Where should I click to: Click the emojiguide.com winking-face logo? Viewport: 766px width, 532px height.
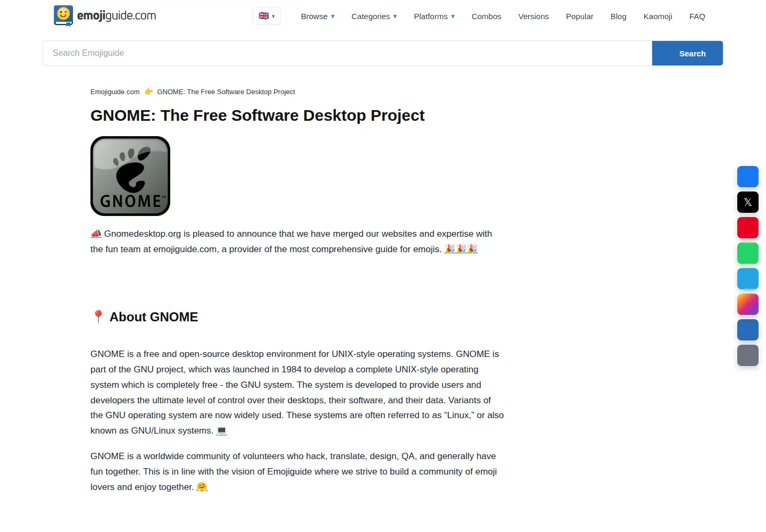(x=105, y=16)
